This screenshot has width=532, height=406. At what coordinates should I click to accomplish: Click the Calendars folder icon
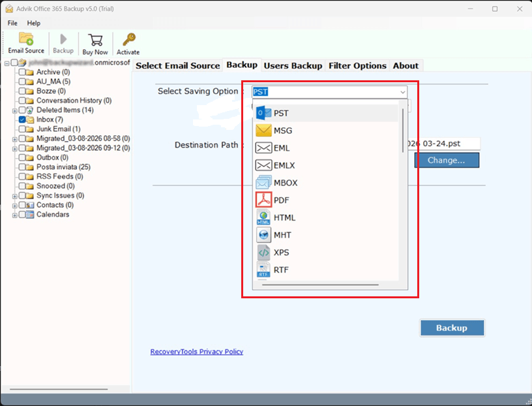[30, 214]
